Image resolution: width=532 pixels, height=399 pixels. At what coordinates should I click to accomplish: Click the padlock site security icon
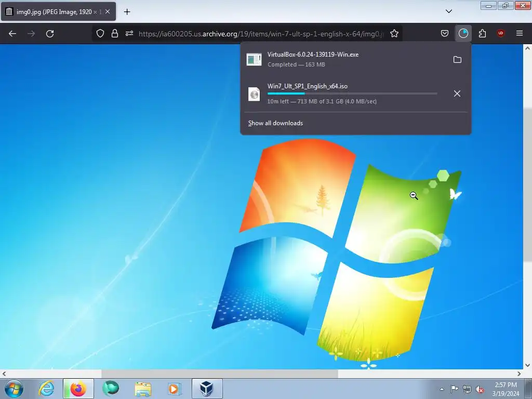[x=115, y=33]
